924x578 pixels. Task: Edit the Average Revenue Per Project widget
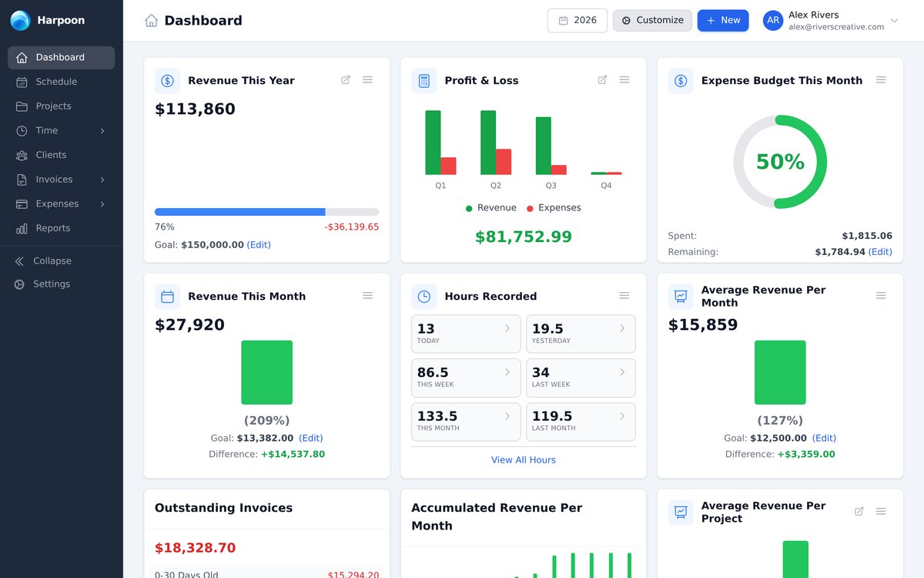click(859, 512)
